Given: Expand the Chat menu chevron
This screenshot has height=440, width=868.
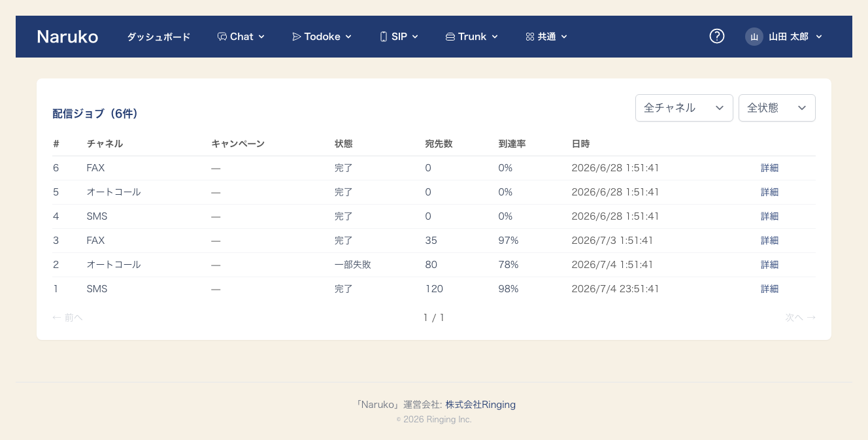Looking at the screenshot, I should click(261, 37).
